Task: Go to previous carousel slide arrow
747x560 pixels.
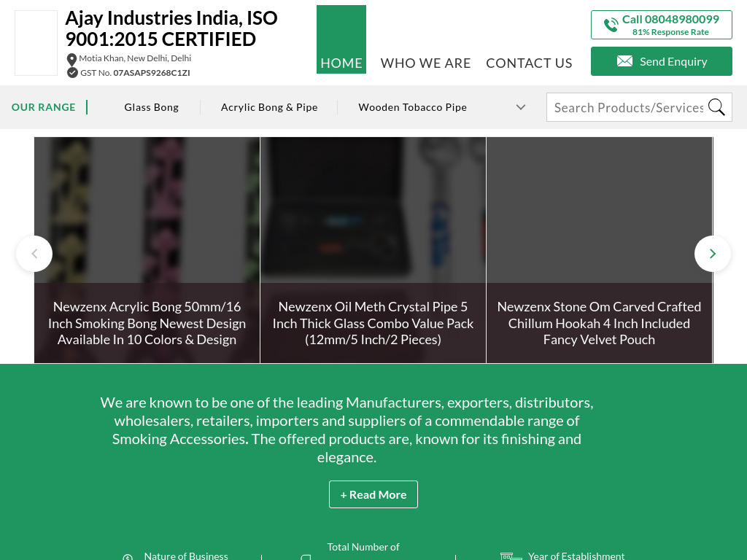Action: click(34, 254)
